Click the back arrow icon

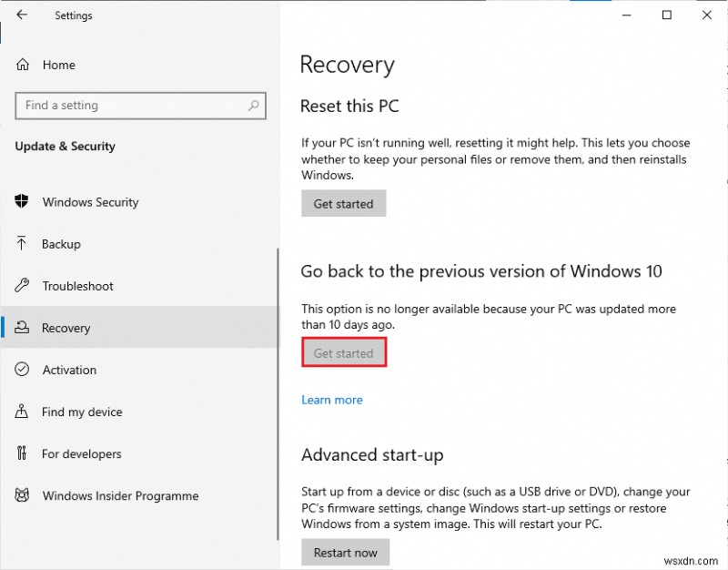(22, 15)
